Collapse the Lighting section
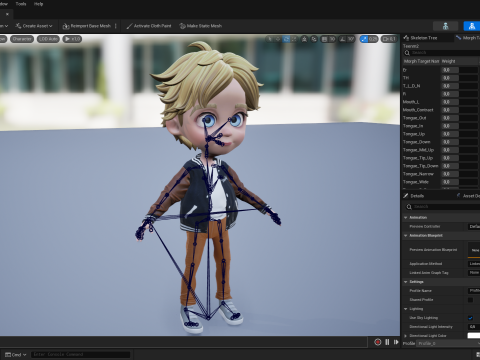This screenshot has width=480, height=360. tap(405, 309)
